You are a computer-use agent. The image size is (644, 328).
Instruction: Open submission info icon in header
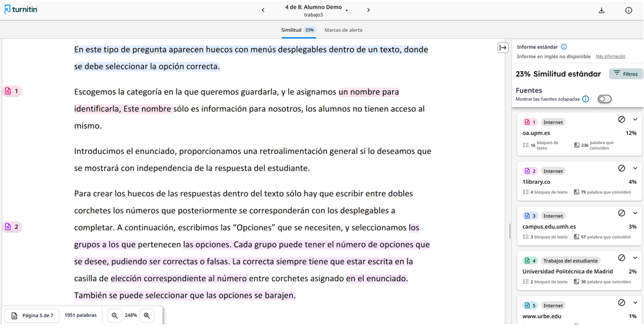coord(629,11)
